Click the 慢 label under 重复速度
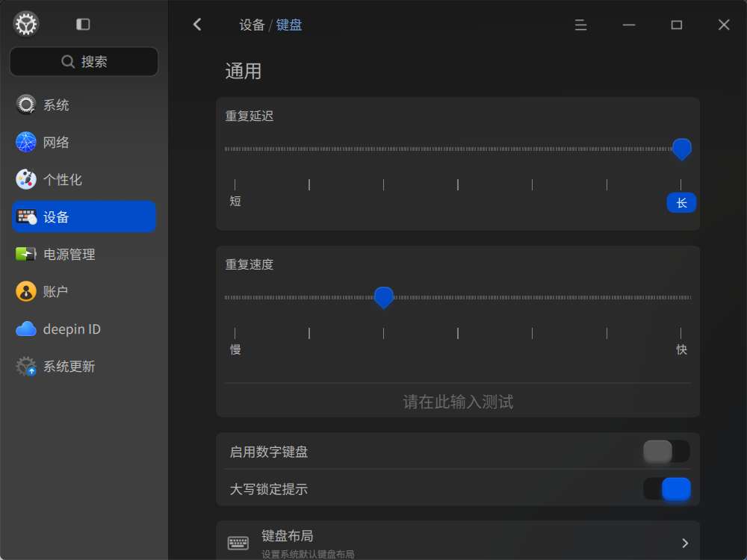This screenshot has height=560, width=747. click(235, 349)
